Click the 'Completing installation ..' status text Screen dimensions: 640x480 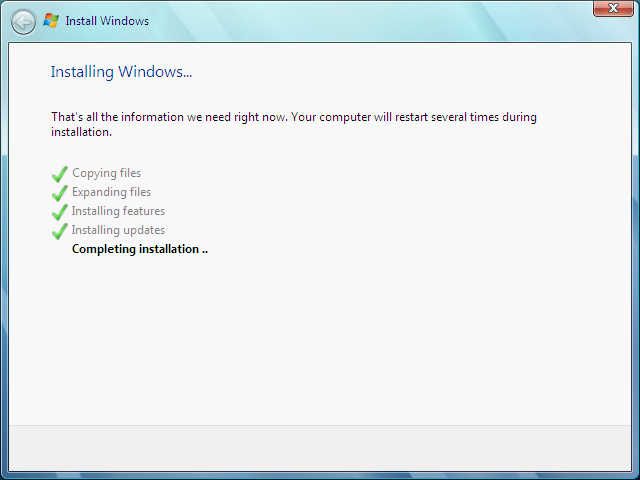[x=140, y=249]
